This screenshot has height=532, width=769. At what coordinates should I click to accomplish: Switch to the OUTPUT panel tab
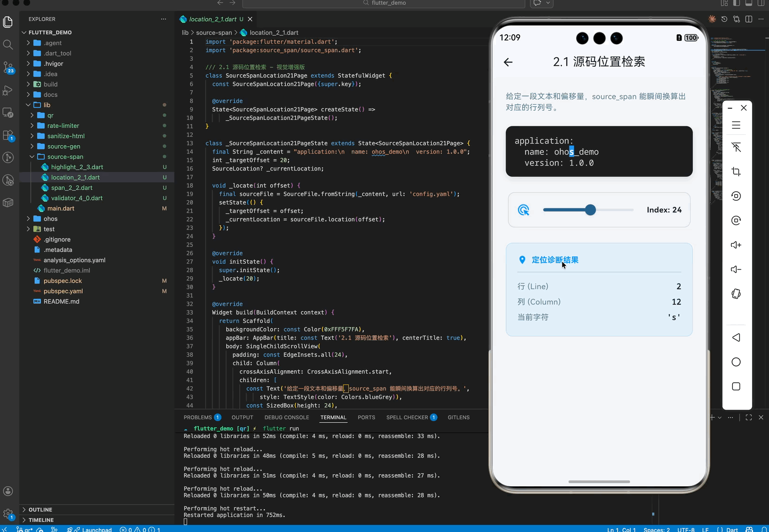pos(242,417)
